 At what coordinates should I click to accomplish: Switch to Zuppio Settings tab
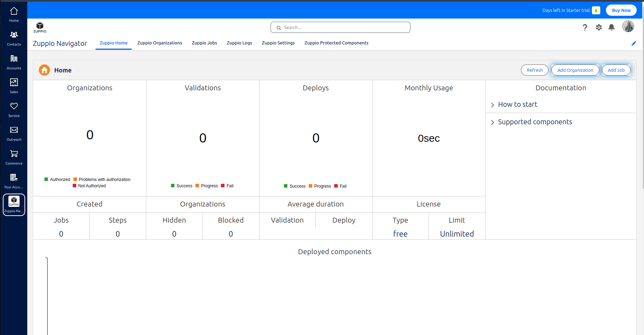278,43
